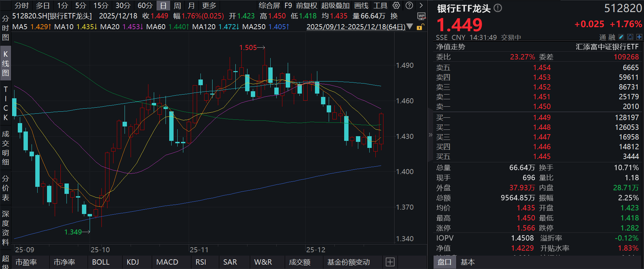
Task: Open the 更多 periods dropdown
Action: [x=209, y=6]
